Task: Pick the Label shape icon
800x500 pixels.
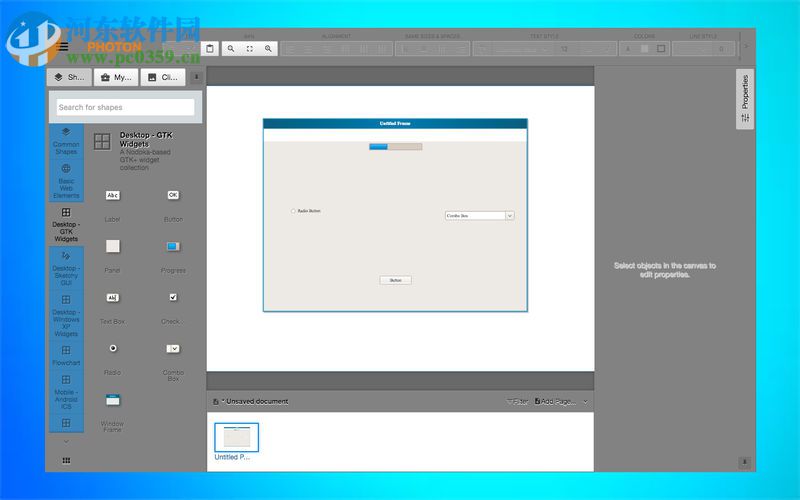Action: [113, 195]
